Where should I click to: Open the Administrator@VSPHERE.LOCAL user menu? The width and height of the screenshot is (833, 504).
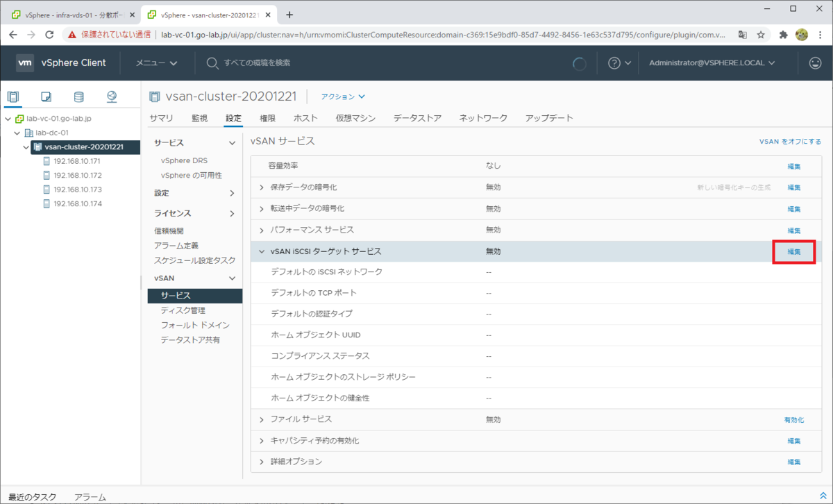712,63
